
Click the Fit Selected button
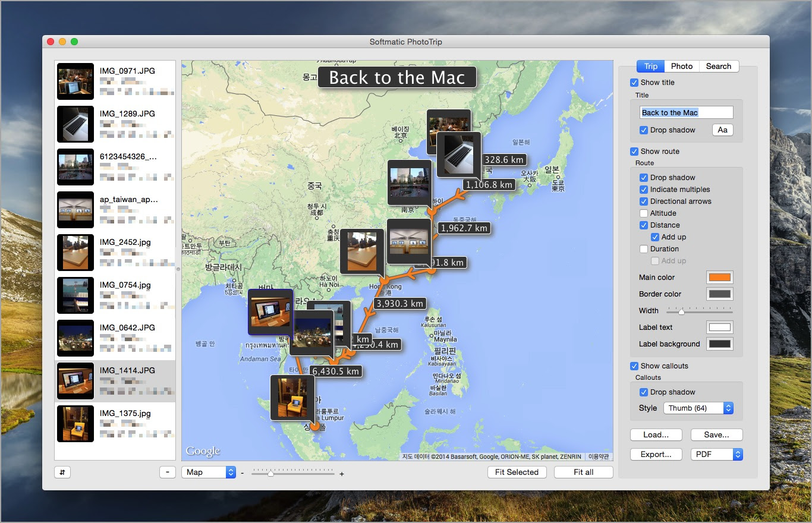517,472
